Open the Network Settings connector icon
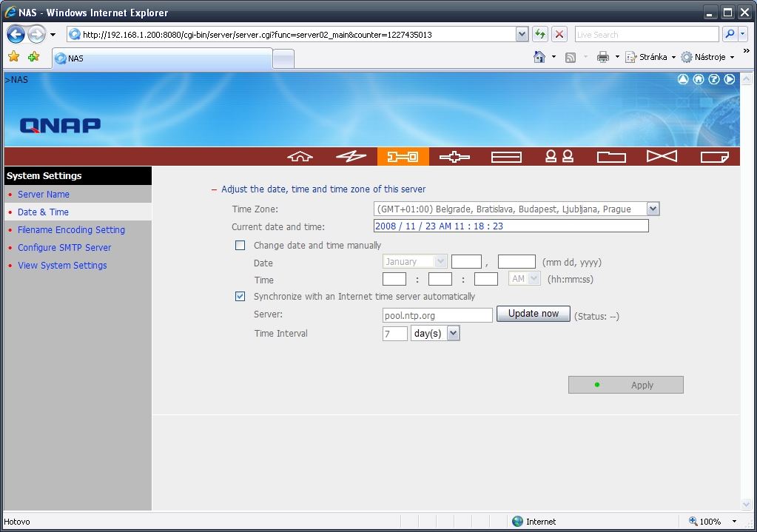 454,156
